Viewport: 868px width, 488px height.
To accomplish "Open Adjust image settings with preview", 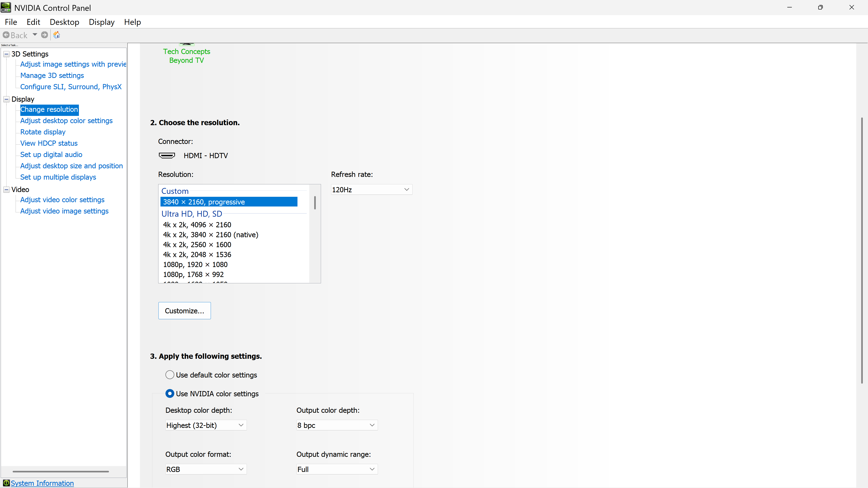I will point(73,64).
